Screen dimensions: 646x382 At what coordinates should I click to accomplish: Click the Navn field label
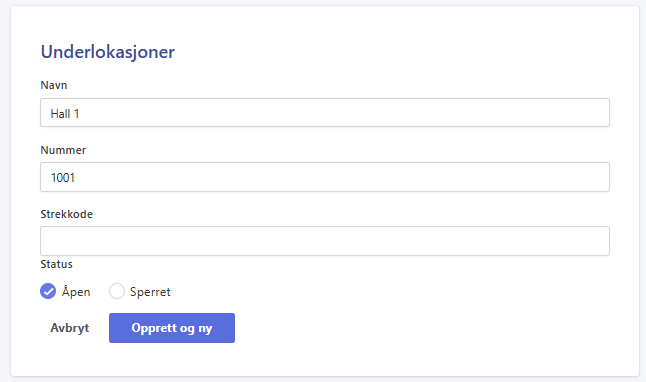click(54, 85)
